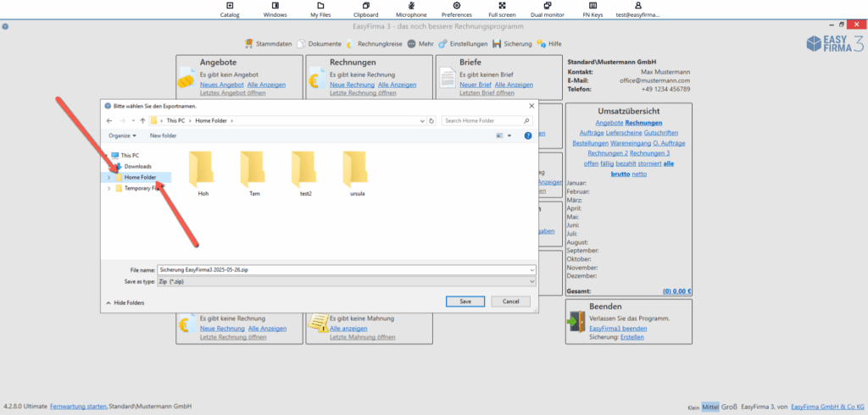Screen dimensions: 868x415
Task: Select the Hoh folder
Action: pos(203,173)
